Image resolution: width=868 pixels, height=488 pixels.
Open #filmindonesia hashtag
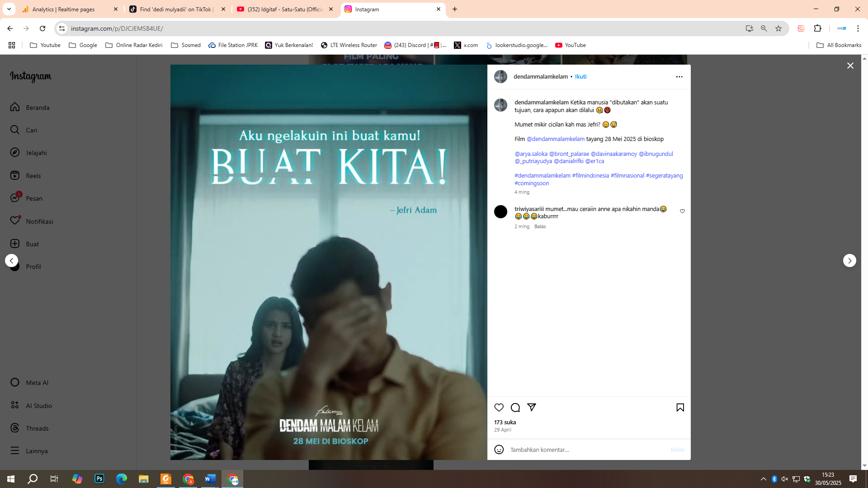point(590,176)
